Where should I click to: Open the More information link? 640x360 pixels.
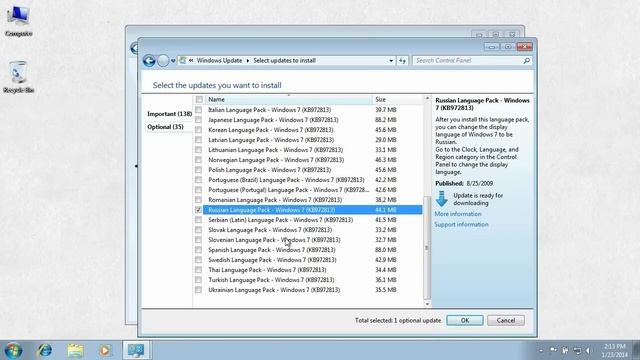[458, 214]
